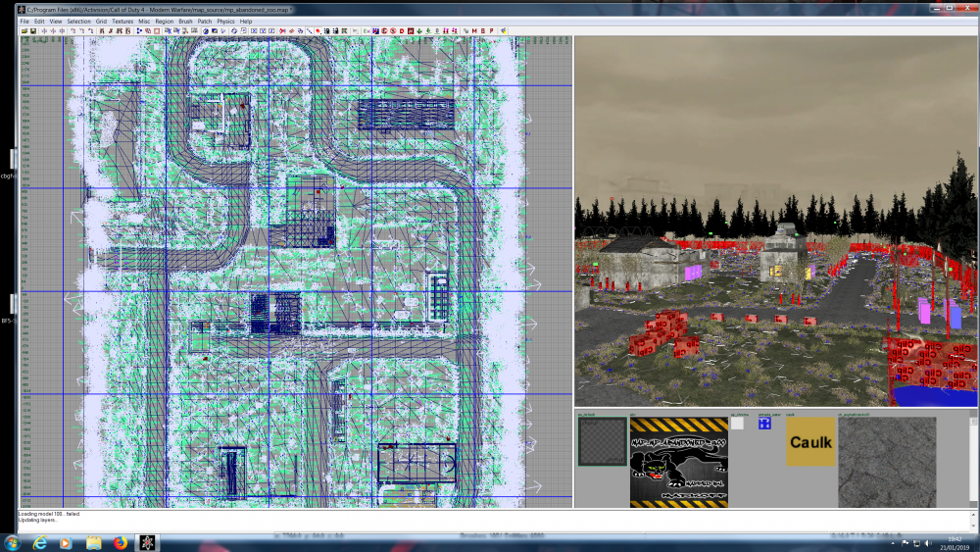The height and width of the screenshot is (552, 980).
Task: Launch Firefox from the taskbar
Action: (120, 542)
